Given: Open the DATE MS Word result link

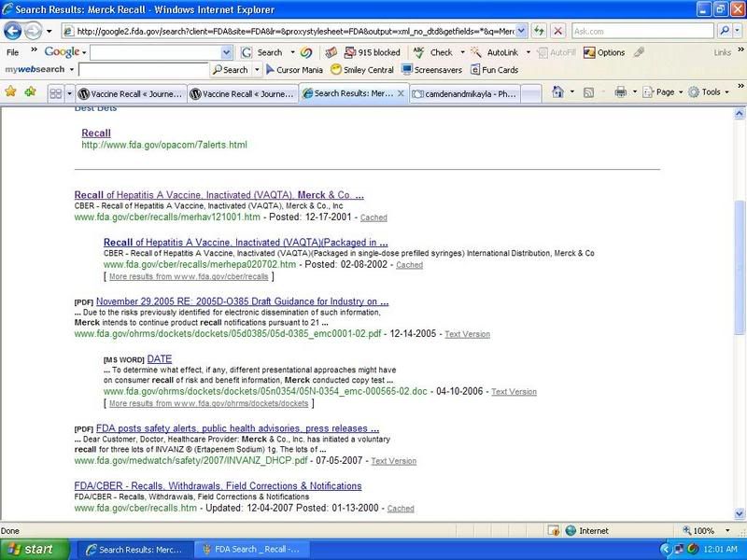Looking at the screenshot, I should click(x=160, y=358).
